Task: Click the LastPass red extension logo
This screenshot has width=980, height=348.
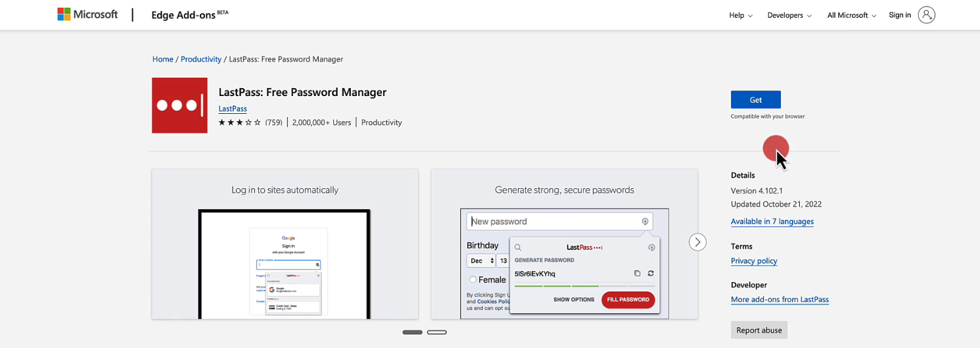Action: pos(179,105)
